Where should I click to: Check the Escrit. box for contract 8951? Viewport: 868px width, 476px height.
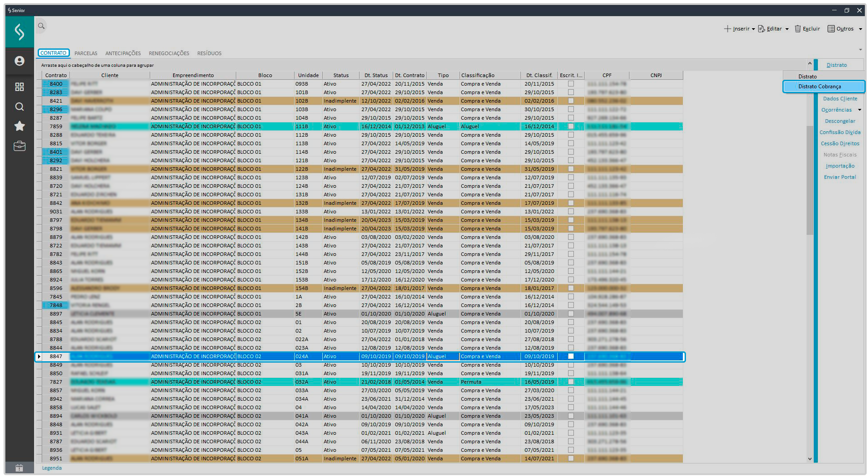pyautogui.click(x=571, y=459)
